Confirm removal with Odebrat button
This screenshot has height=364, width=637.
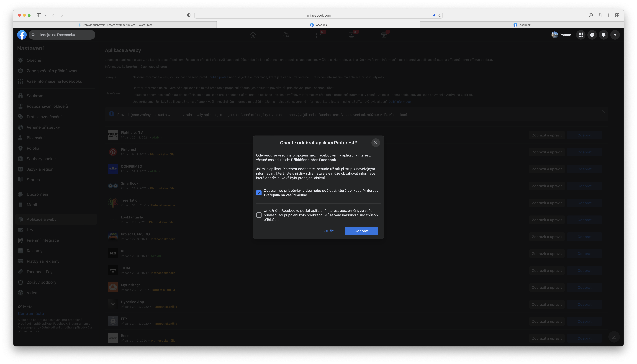(x=361, y=231)
